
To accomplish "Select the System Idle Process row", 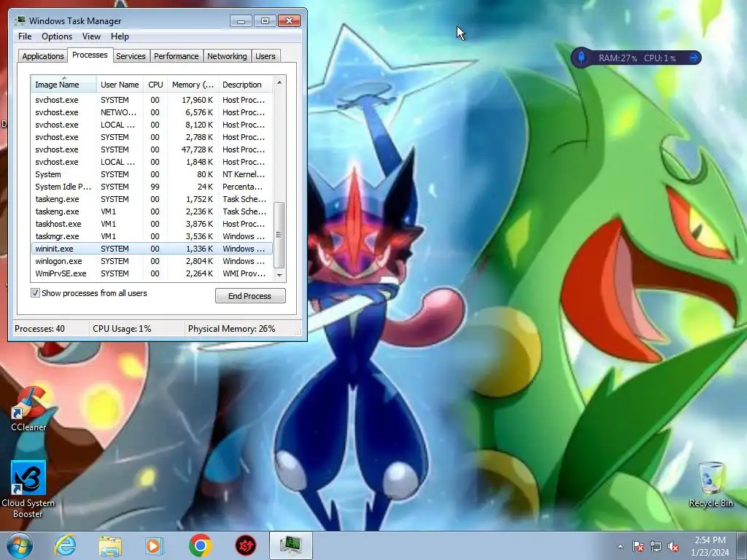I will [x=152, y=187].
